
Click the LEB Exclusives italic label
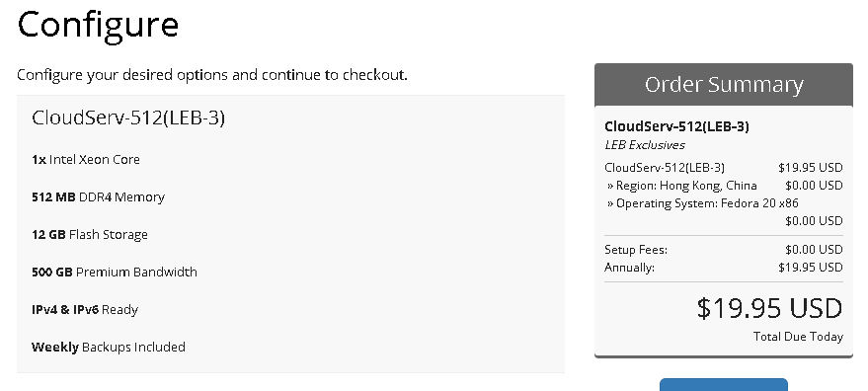point(645,145)
